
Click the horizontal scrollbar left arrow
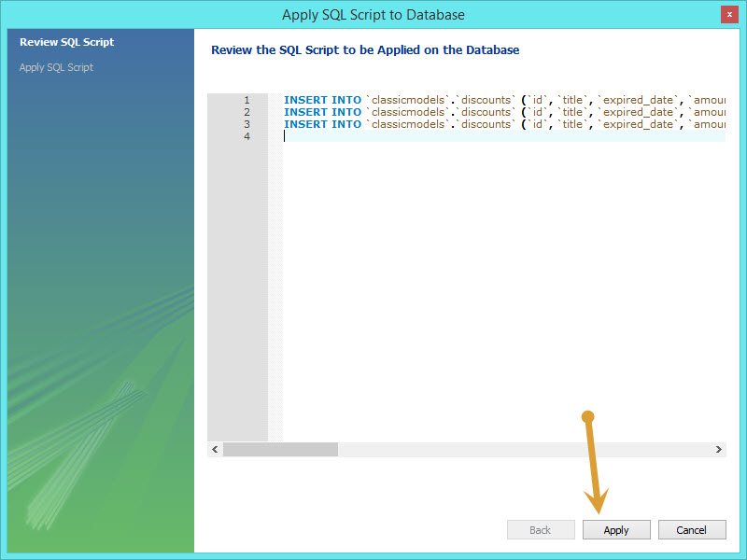point(215,449)
